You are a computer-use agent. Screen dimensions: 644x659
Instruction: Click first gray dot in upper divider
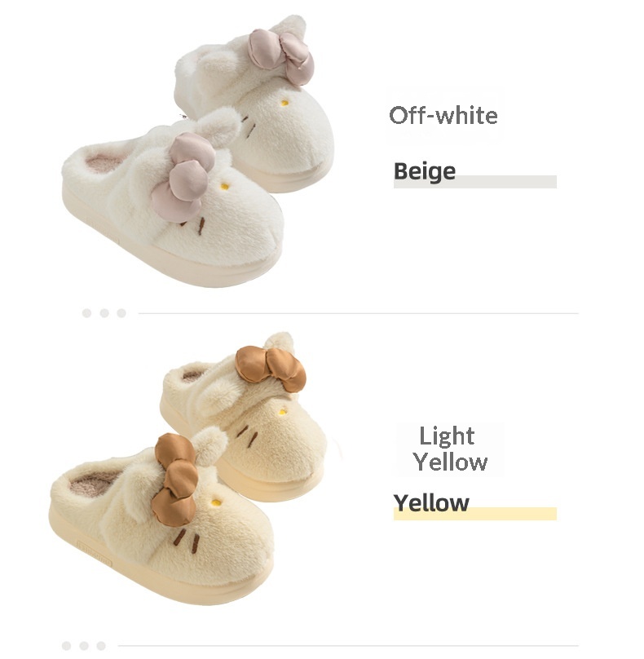87,313
